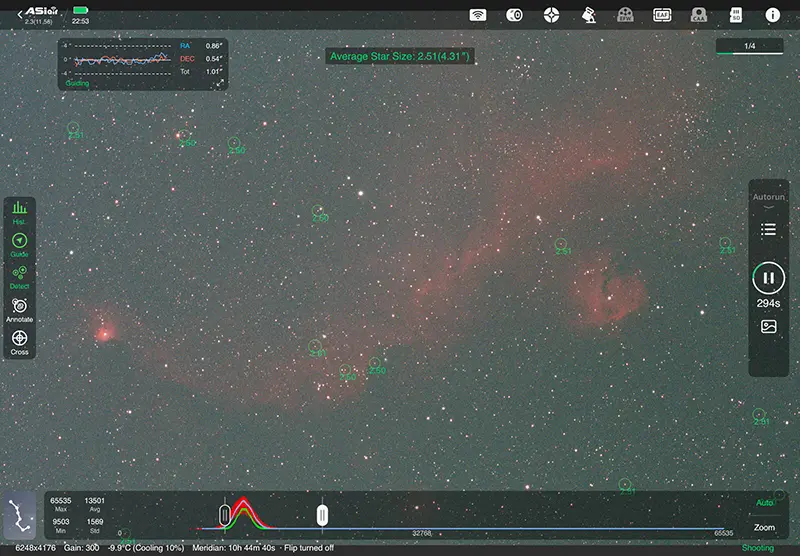This screenshot has height=556, width=800.
Task: Enable Auto histogram stretch
Action: (x=764, y=503)
